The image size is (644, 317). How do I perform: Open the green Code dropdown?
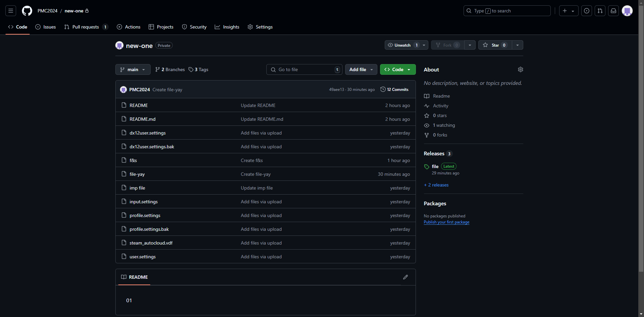coord(397,69)
